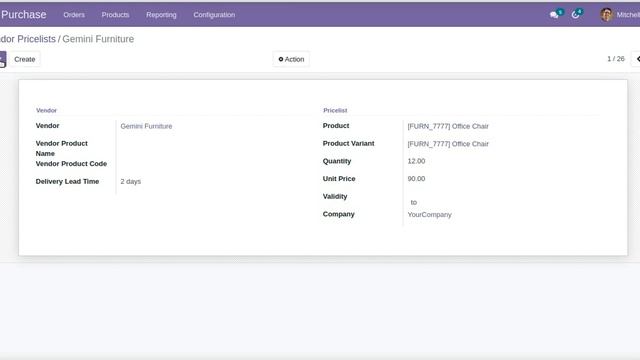The image size is (640, 360).
Task: Click the 2 days lead time value
Action: pyautogui.click(x=131, y=181)
